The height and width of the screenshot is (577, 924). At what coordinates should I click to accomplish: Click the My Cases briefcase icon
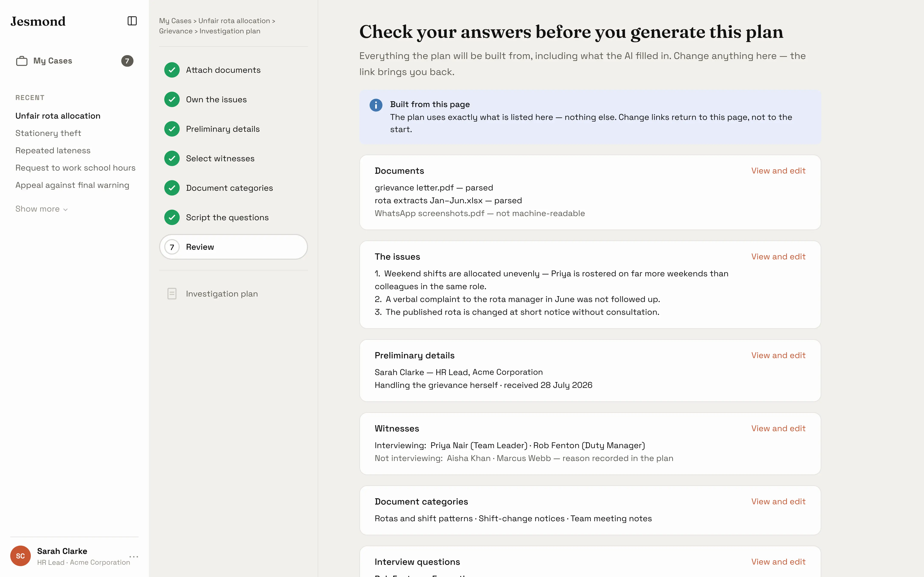point(22,61)
